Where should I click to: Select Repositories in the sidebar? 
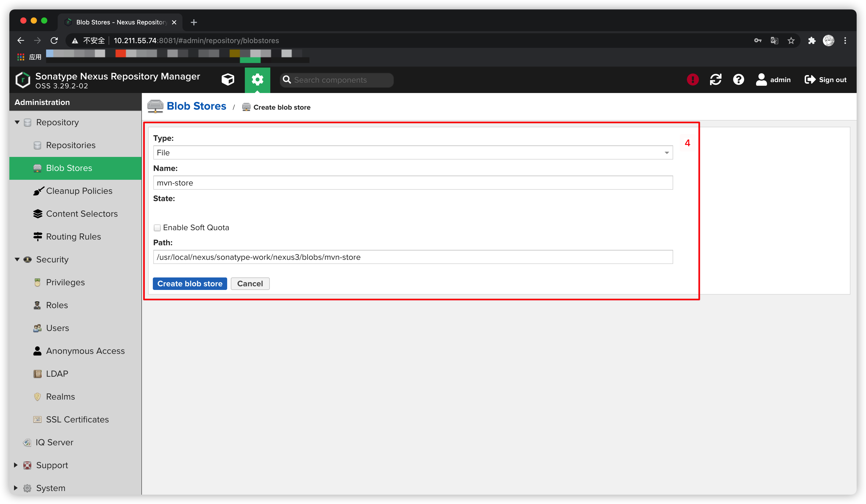[70, 145]
